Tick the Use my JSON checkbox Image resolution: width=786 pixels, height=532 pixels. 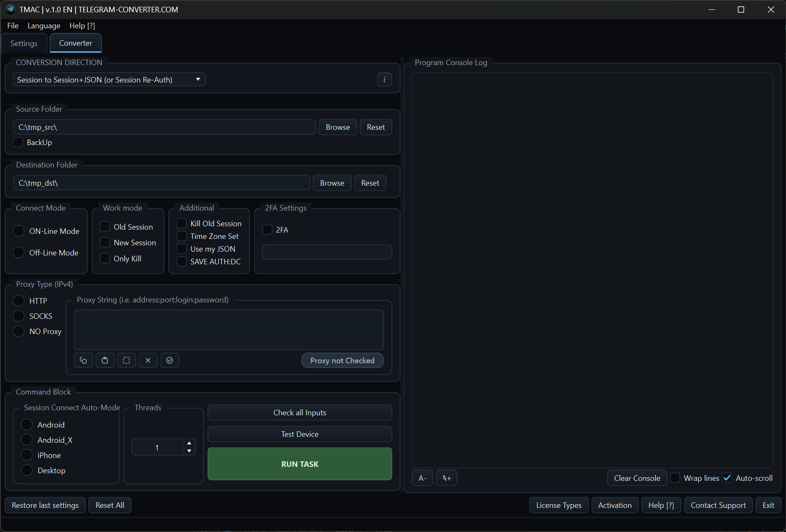[x=181, y=249]
